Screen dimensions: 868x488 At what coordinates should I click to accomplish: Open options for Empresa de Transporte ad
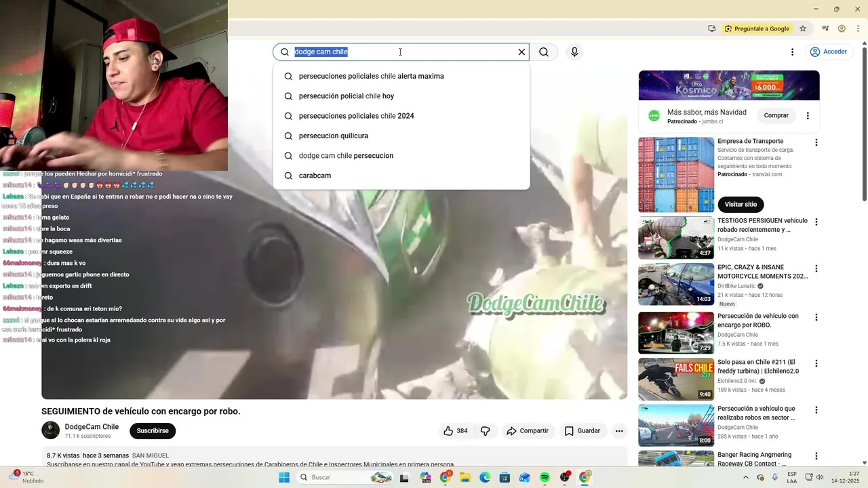(816, 143)
